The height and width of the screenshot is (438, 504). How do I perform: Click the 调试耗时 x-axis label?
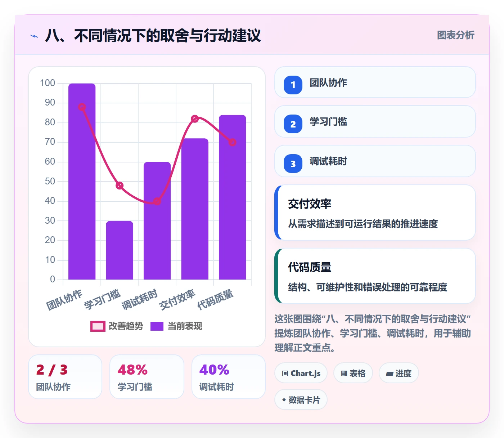click(x=140, y=300)
